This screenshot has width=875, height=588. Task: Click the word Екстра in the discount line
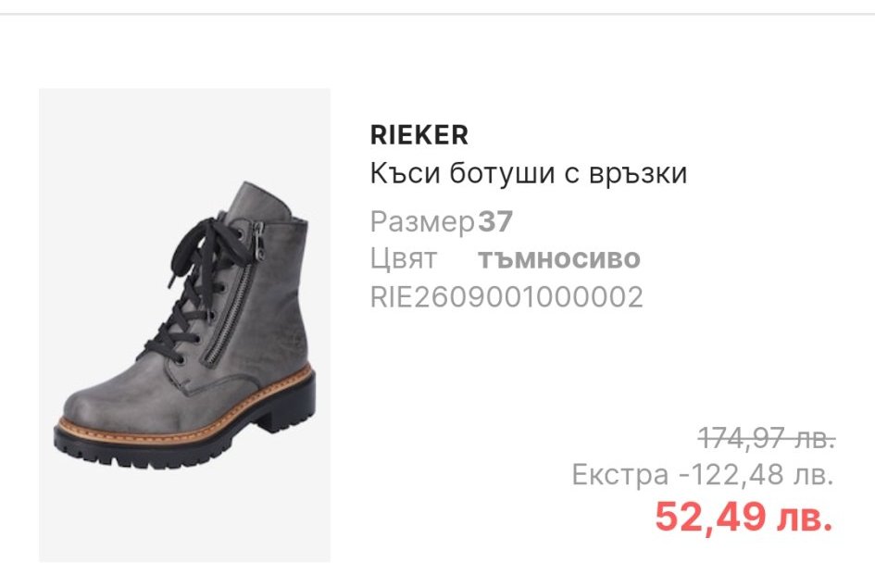coord(620,475)
